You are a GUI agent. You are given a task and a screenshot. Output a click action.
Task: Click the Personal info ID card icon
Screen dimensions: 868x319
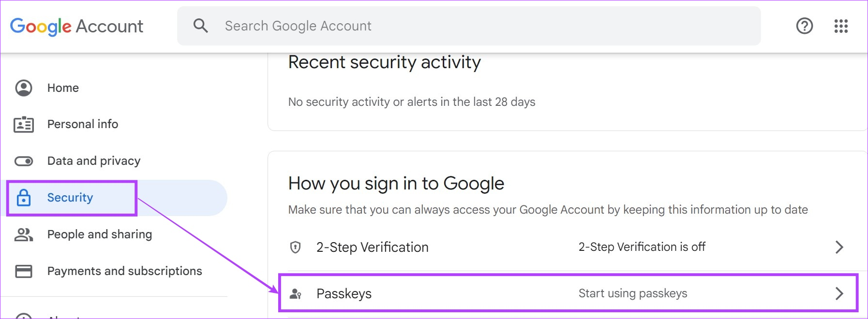(24, 125)
